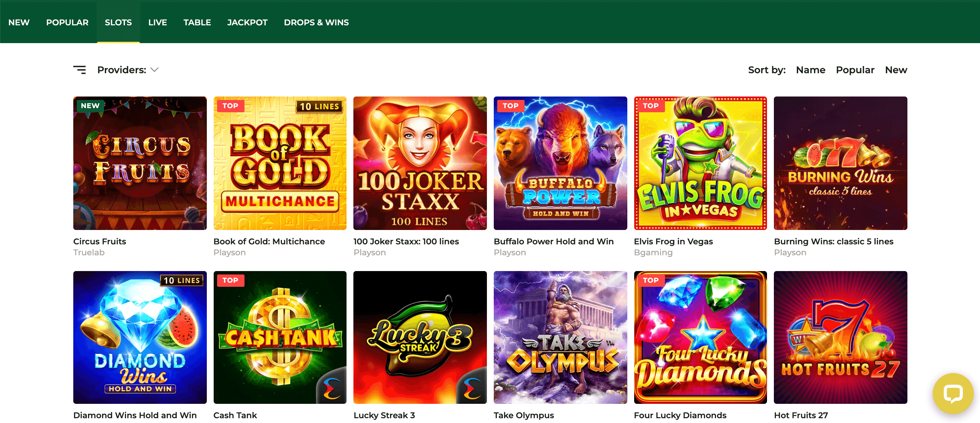The width and height of the screenshot is (980, 423).
Task: Open the Circus Fruits game thumbnail
Action: [140, 163]
